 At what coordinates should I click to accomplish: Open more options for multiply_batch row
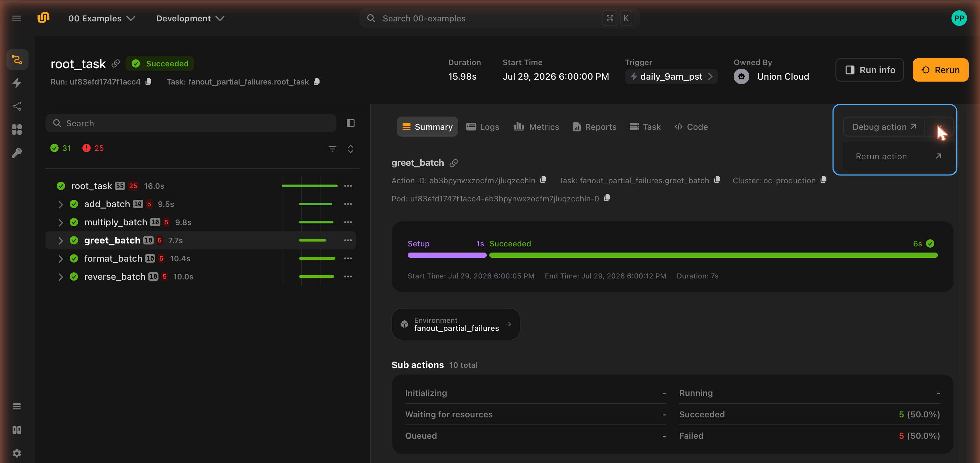[x=348, y=222]
